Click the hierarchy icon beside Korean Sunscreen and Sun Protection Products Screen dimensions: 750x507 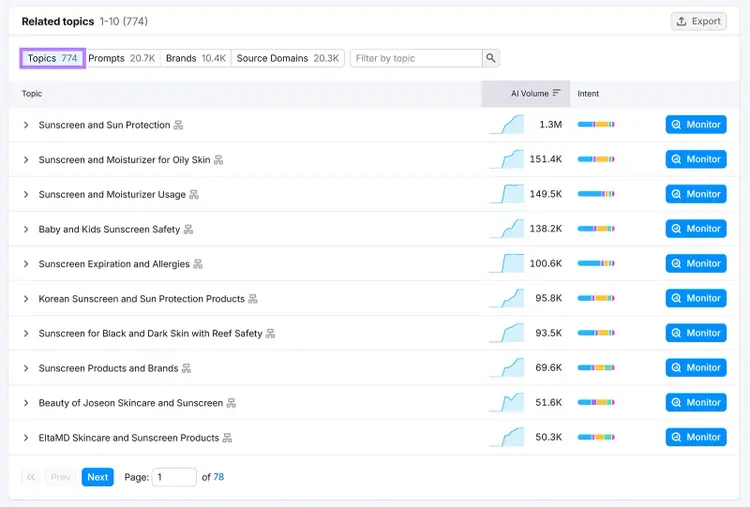[x=253, y=299]
